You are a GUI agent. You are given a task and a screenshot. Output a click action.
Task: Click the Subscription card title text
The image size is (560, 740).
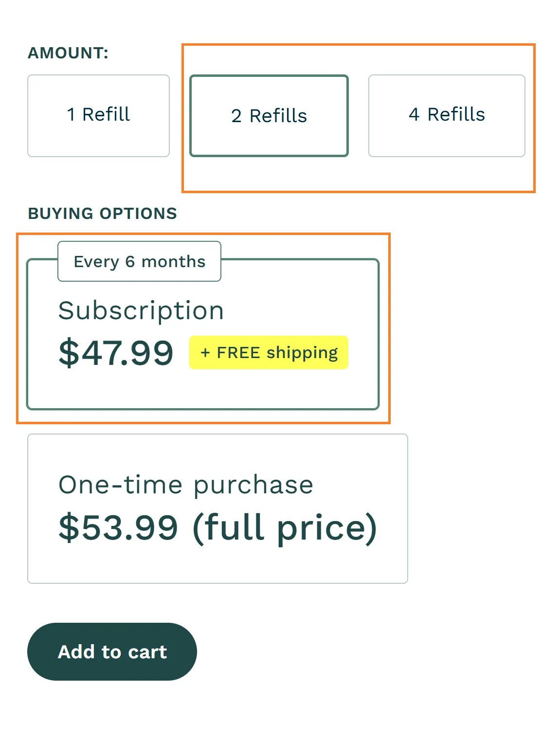[x=141, y=310]
